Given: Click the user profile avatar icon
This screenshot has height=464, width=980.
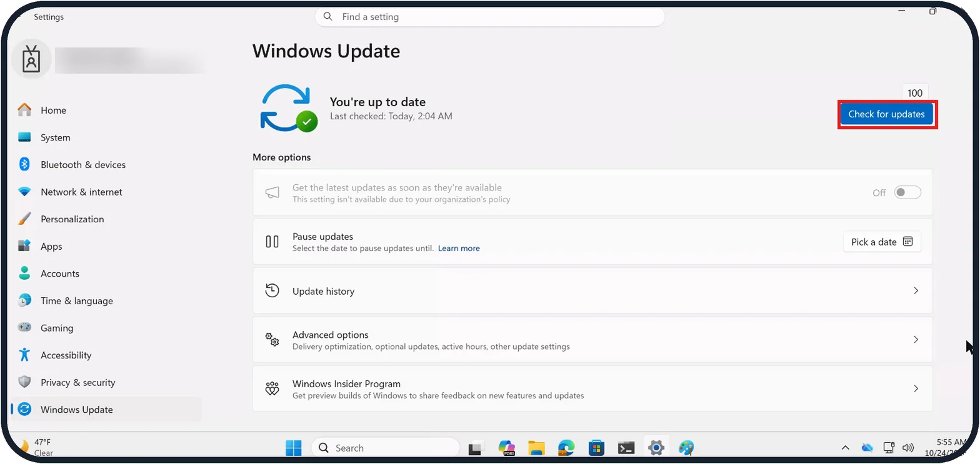Looking at the screenshot, I should 31,59.
